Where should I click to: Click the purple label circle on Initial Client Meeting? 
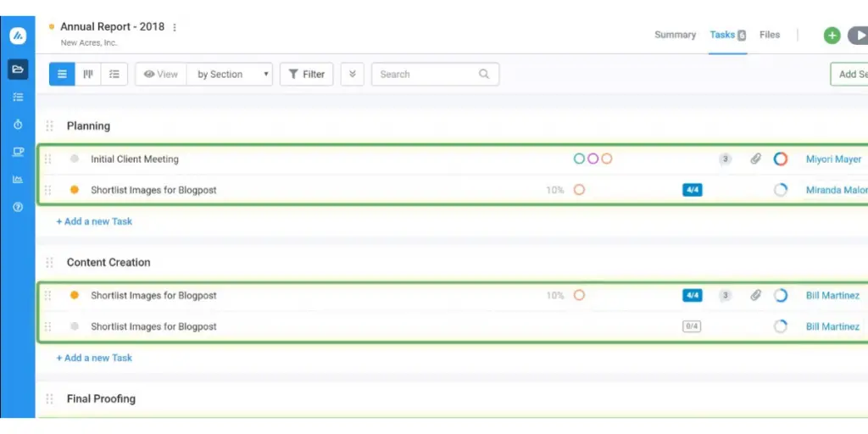coord(593,159)
